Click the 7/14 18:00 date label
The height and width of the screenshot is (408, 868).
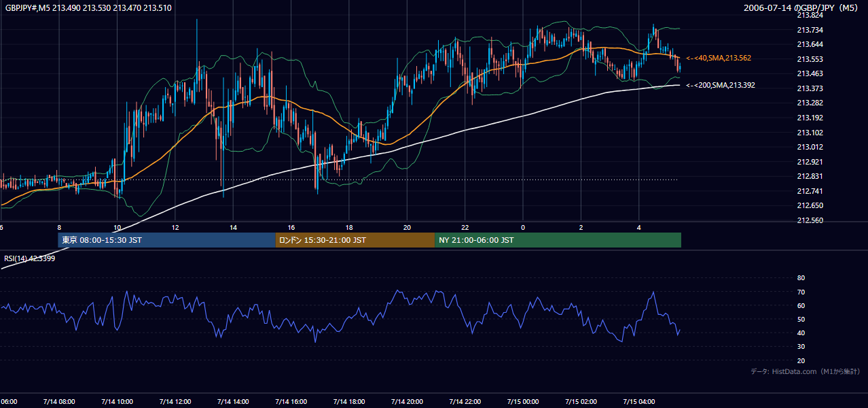coord(349,402)
